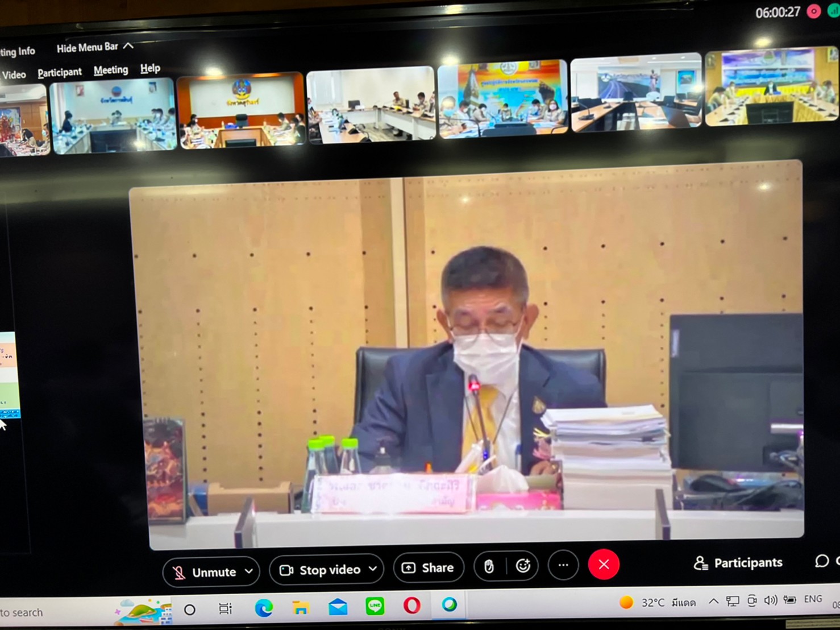Leave the meeting with the red X

coord(604,564)
